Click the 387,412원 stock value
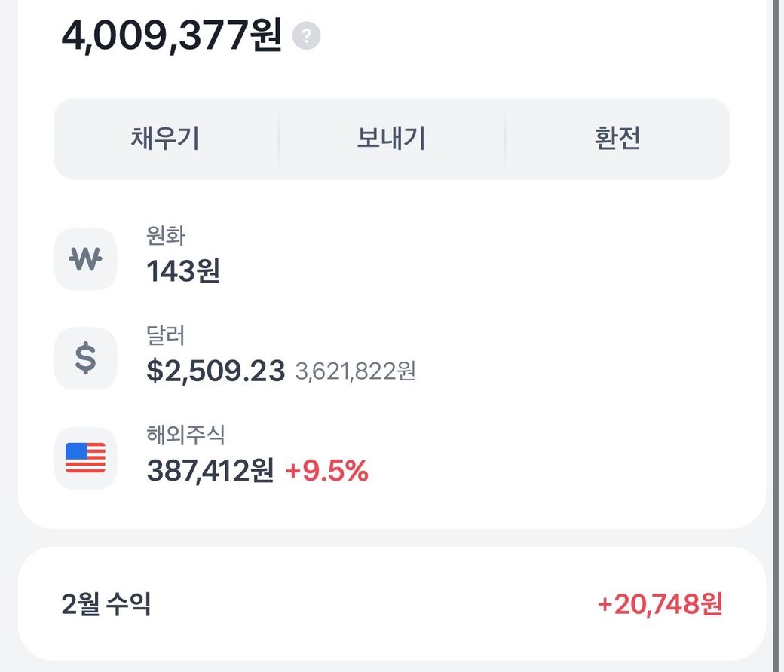784x672 pixels. click(210, 471)
